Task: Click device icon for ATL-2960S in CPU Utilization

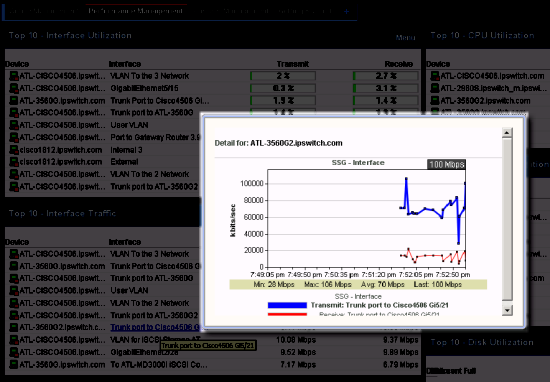Action: click(x=435, y=88)
